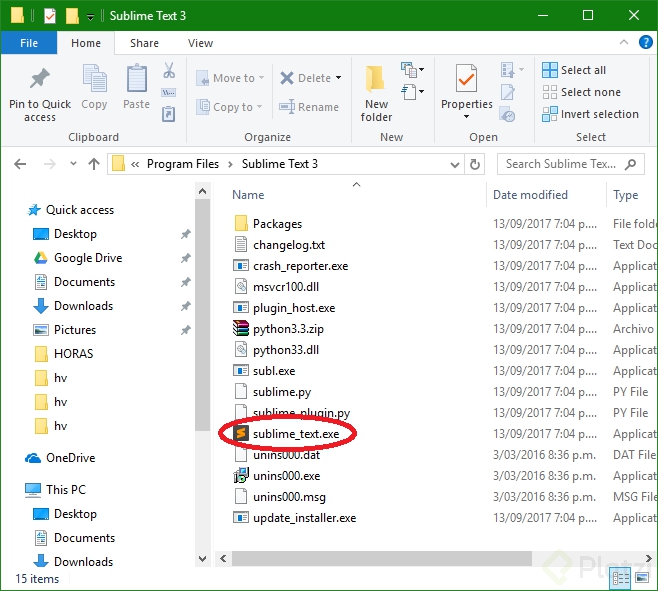Click the Copy ribbon icon
This screenshot has height=591, width=658.
pyautogui.click(x=94, y=78)
